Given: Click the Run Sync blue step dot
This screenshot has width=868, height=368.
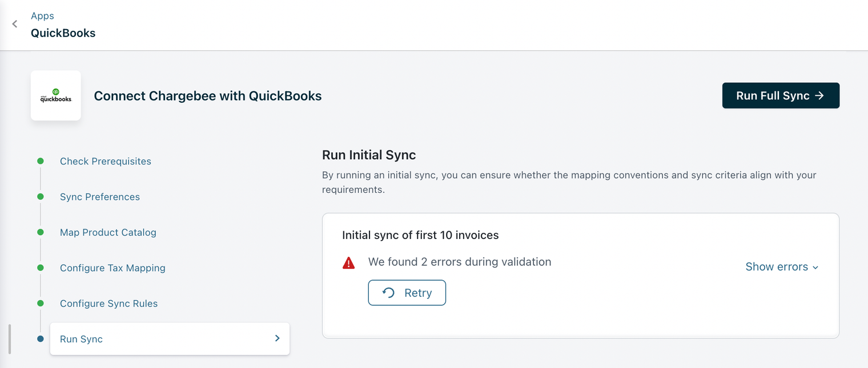Looking at the screenshot, I should click(x=41, y=339).
